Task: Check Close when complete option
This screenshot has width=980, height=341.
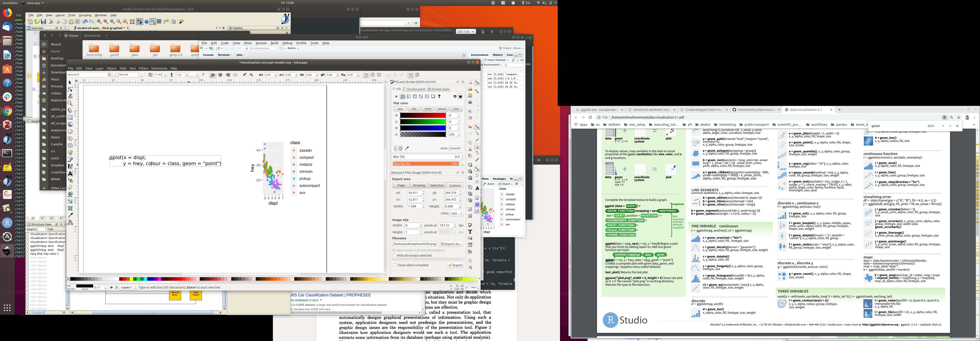Action: tap(394, 265)
